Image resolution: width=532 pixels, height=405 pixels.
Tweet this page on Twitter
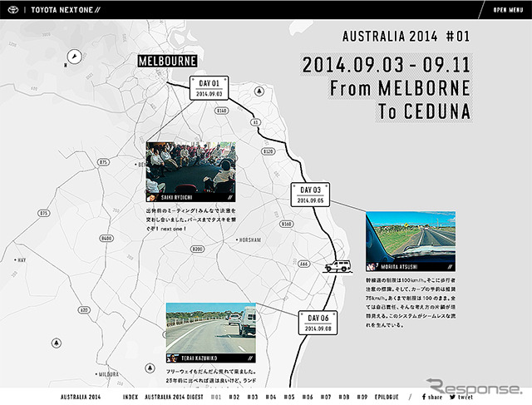461,397
